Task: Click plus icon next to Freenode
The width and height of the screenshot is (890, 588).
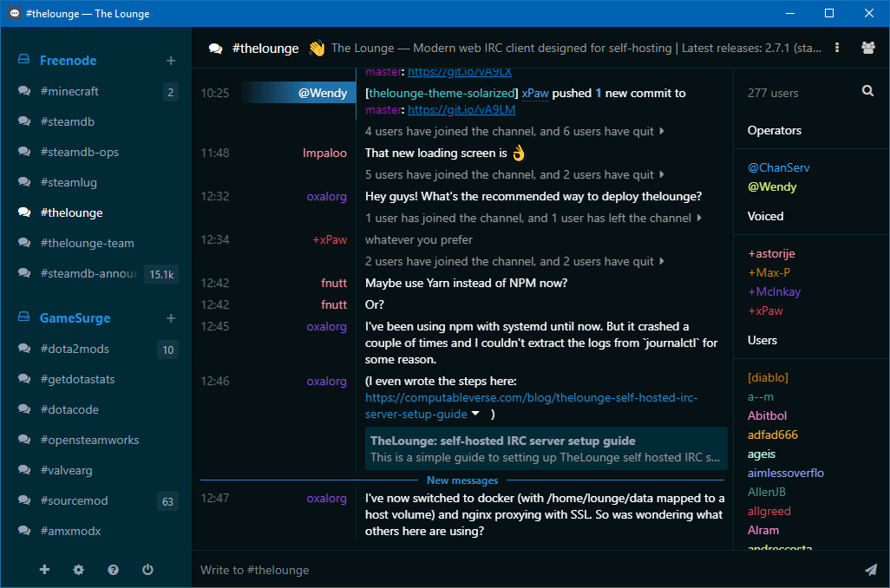Action: pos(171,61)
